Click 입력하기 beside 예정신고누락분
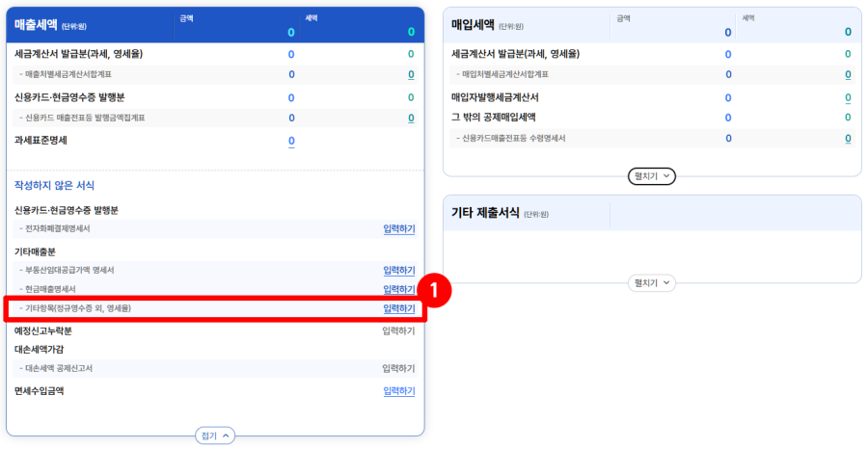 pyautogui.click(x=398, y=330)
